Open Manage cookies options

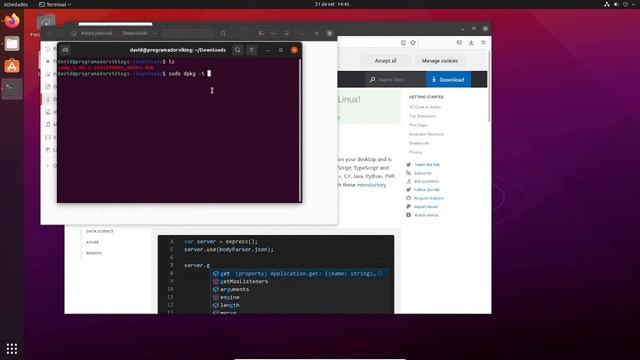tap(440, 60)
